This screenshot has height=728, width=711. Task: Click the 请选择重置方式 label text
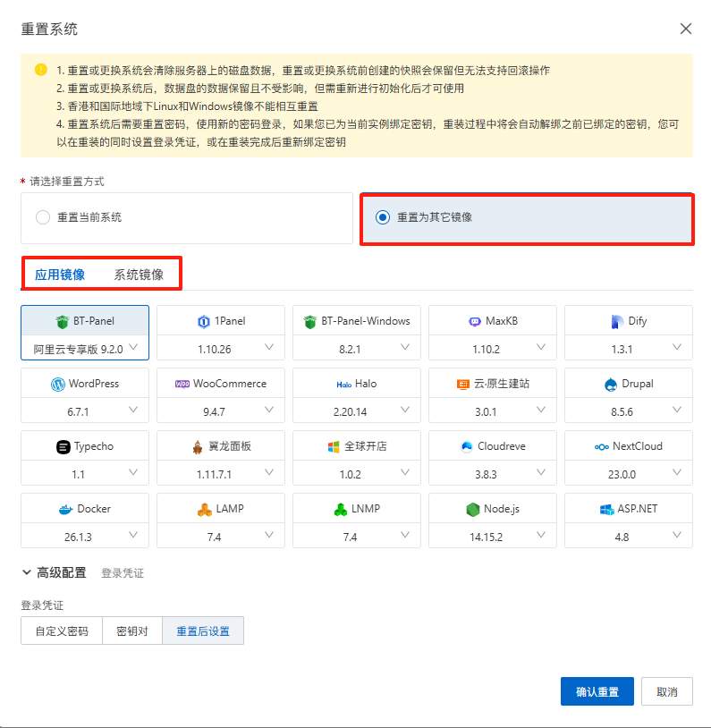click(67, 182)
